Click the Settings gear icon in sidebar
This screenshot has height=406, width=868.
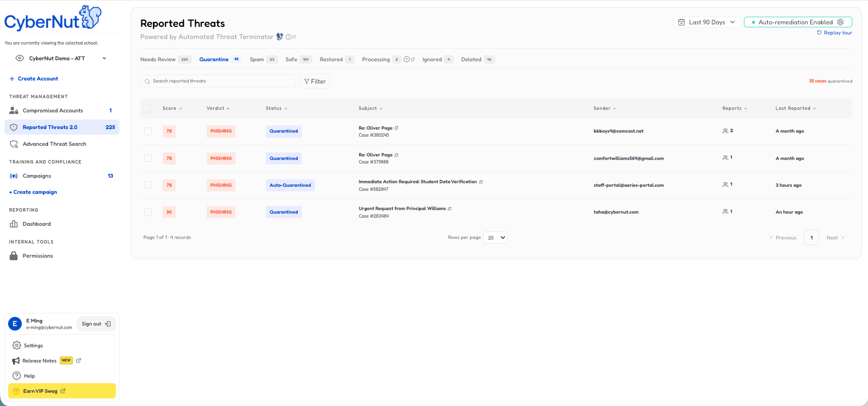coord(17,345)
